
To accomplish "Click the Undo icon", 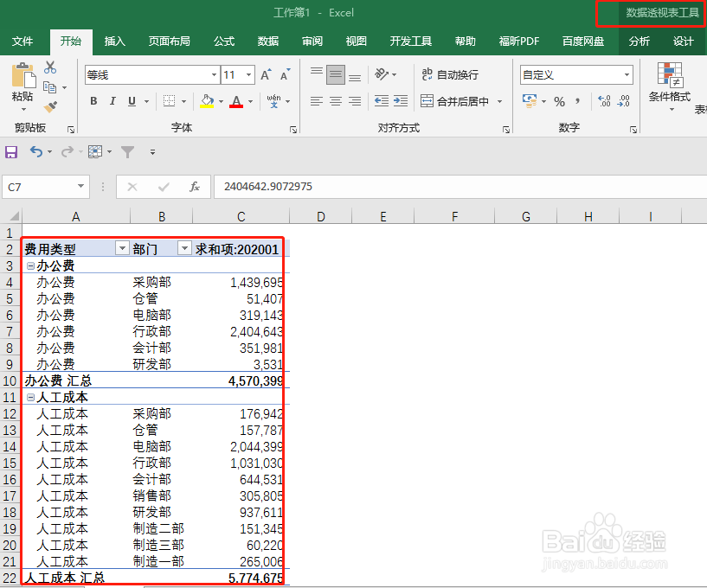I will point(35,151).
